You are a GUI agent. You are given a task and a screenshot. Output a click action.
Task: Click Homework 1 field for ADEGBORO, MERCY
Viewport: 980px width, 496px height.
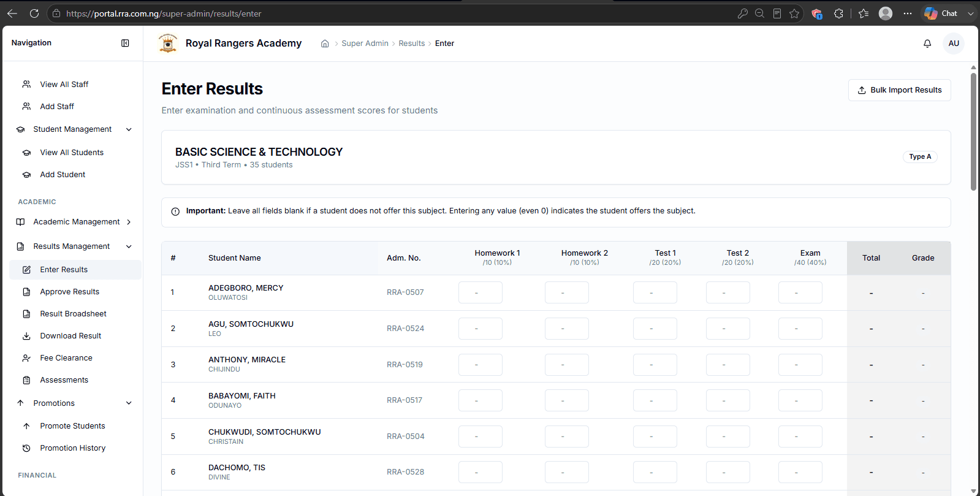point(480,292)
